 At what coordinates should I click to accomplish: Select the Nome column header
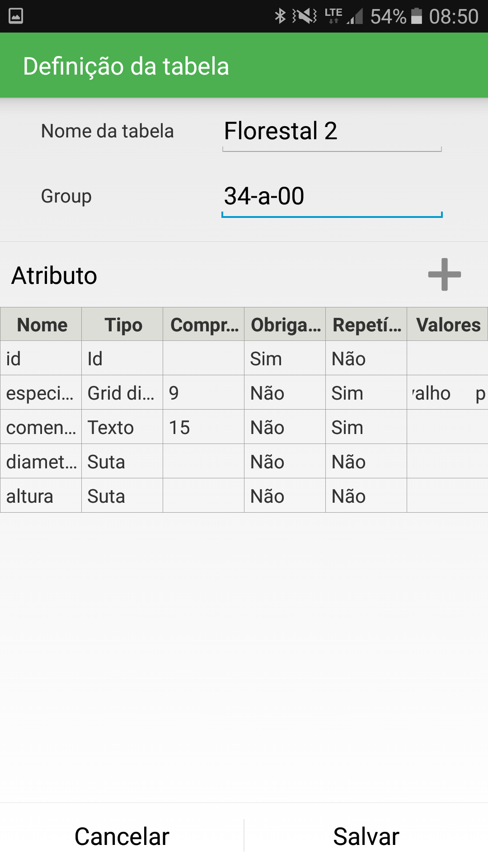[x=42, y=325]
